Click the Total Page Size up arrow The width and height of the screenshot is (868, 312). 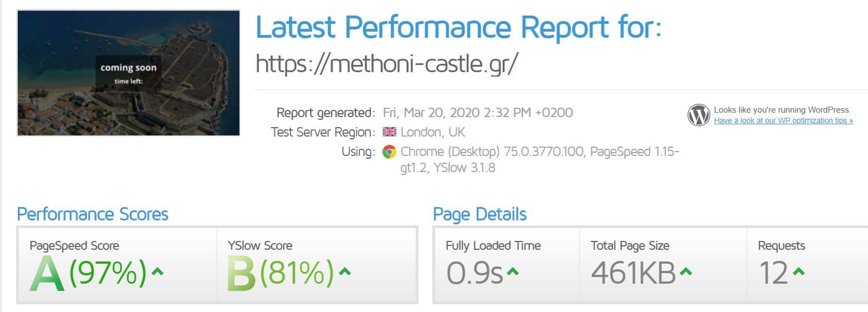click(686, 271)
